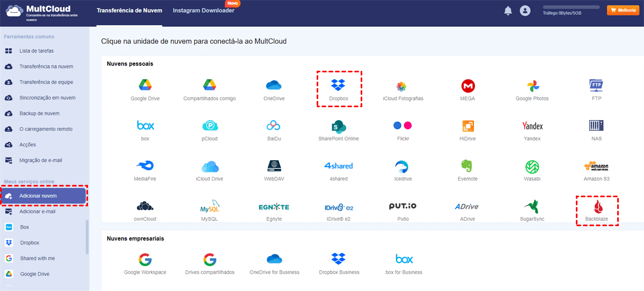Viewport: 644px width, 291px height.
Task: Connect Icedrive storage
Action: click(x=401, y=170)
